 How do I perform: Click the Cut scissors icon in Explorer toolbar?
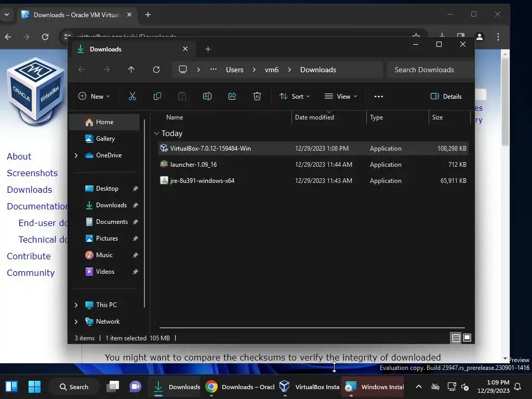(132, 96)
